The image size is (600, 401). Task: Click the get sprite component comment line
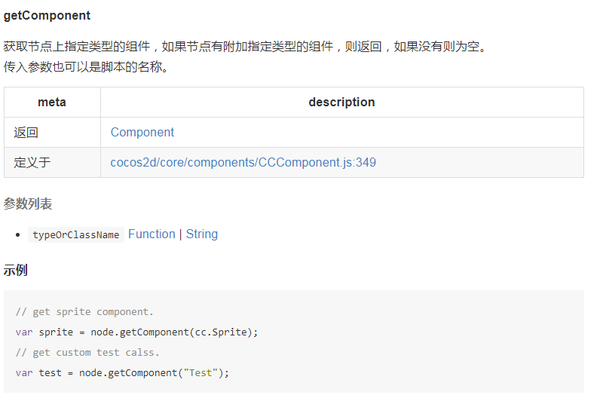[85, 312]
